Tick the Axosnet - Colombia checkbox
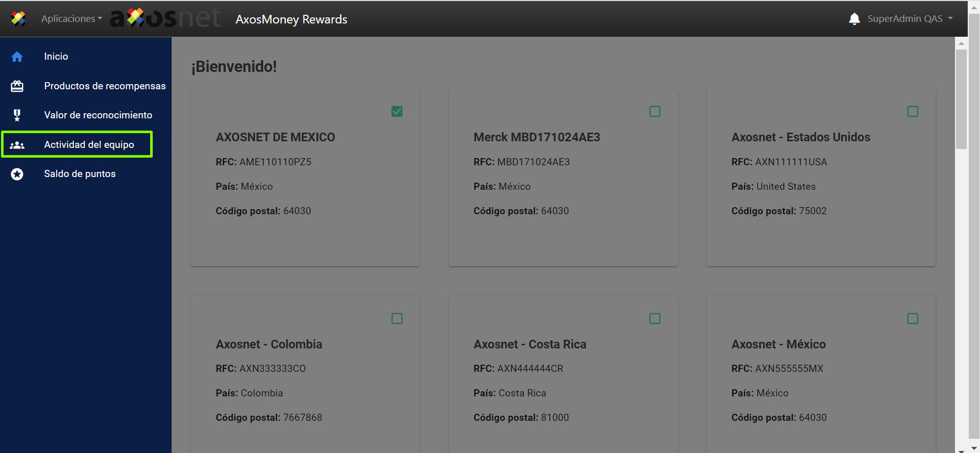 397,318
